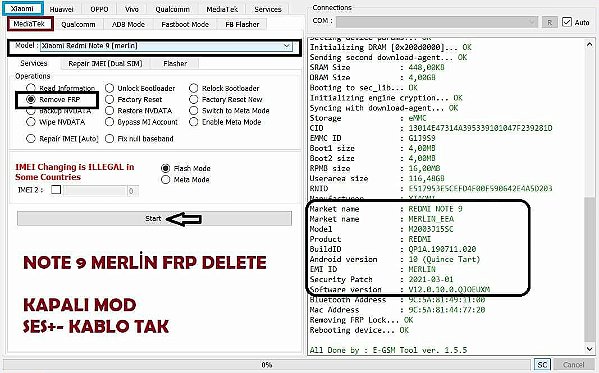
Task: Click the log panel scrollbar thumb
Action: click(x=589, y=269)
